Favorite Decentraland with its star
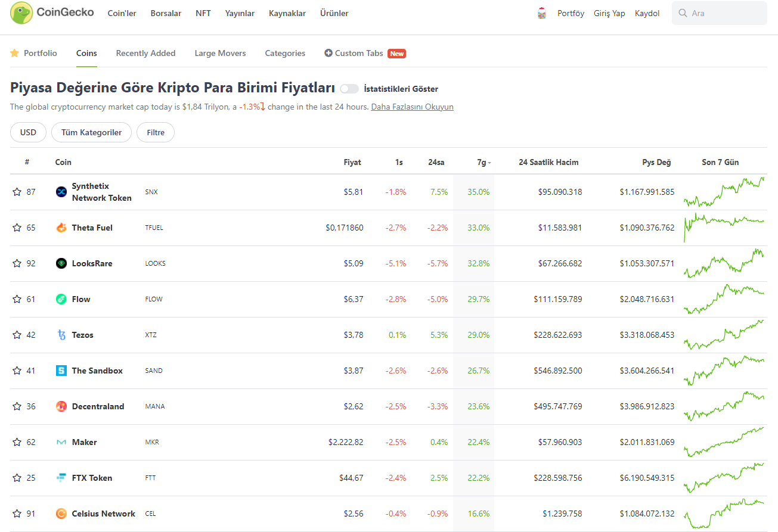This screenshot has height=532, width=778. [x=17, y=406]
